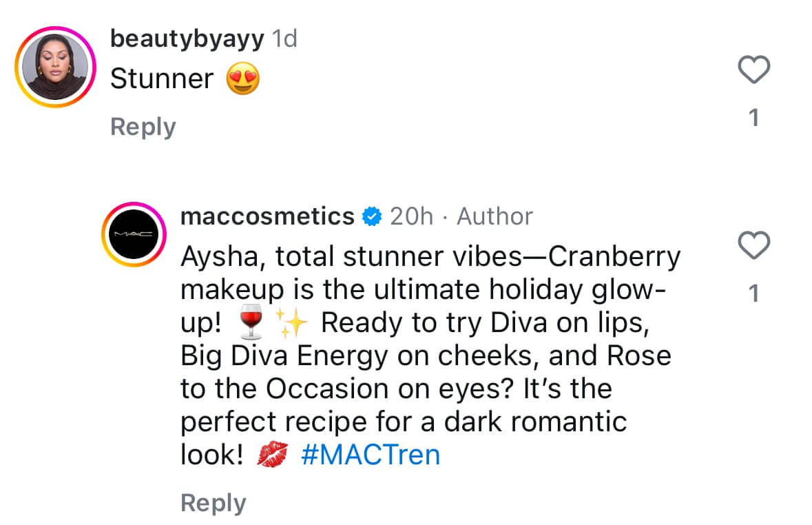The image size is (812, 525).
Task: Like the beautybyayy comment with the heart
Action: click(x=753, y=70)
